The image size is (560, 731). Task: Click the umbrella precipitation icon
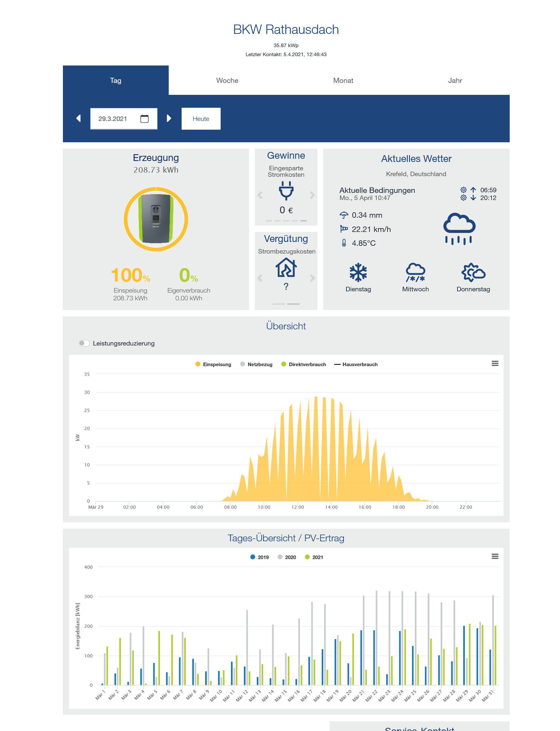tap(344, 215)
